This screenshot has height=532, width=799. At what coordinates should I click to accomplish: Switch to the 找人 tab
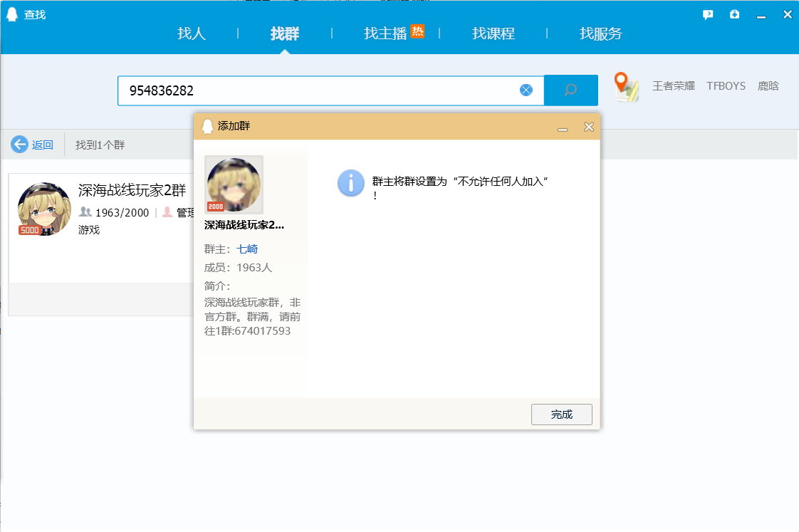[192, 33]
